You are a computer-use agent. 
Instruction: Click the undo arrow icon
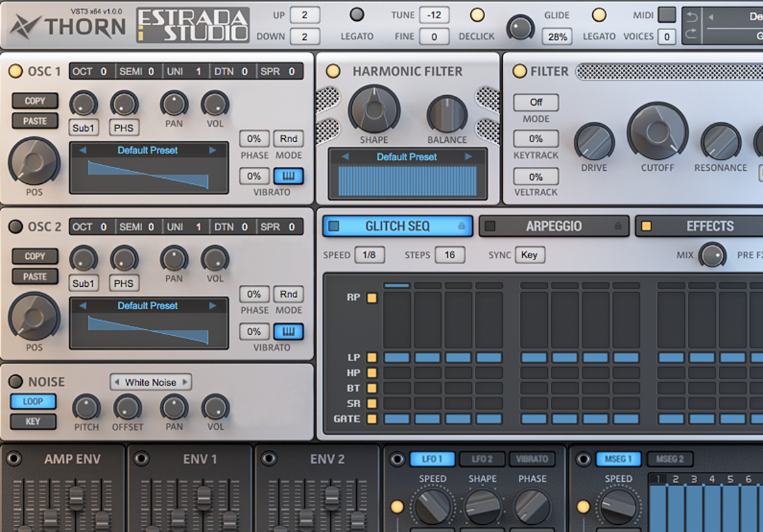691,18
